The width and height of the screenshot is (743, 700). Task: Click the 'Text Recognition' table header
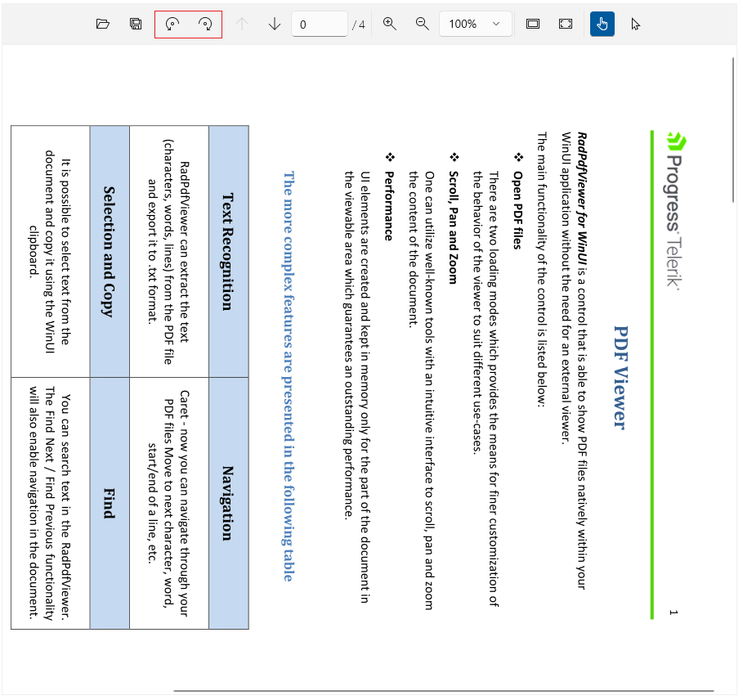(228, 252)
